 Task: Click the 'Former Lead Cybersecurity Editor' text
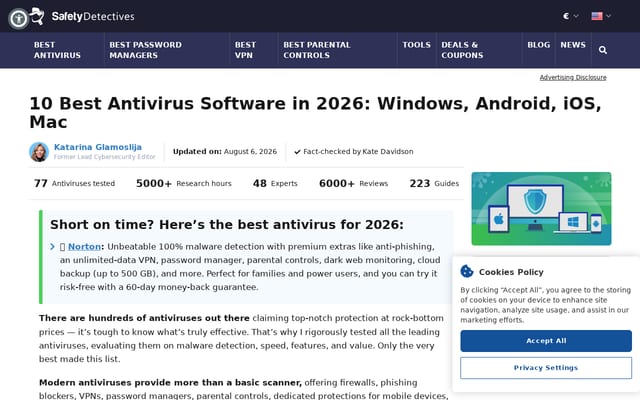click(x=104, y=157)
